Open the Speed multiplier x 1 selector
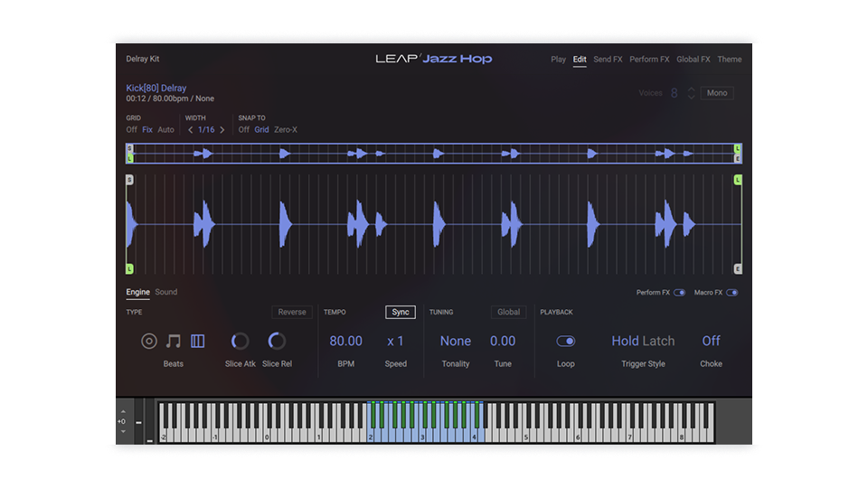This screenshot has height=488, width=868. [395, 341]
